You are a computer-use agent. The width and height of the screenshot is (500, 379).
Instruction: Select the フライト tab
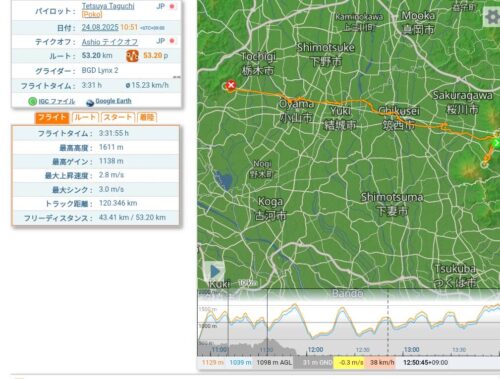pos(52,117)
